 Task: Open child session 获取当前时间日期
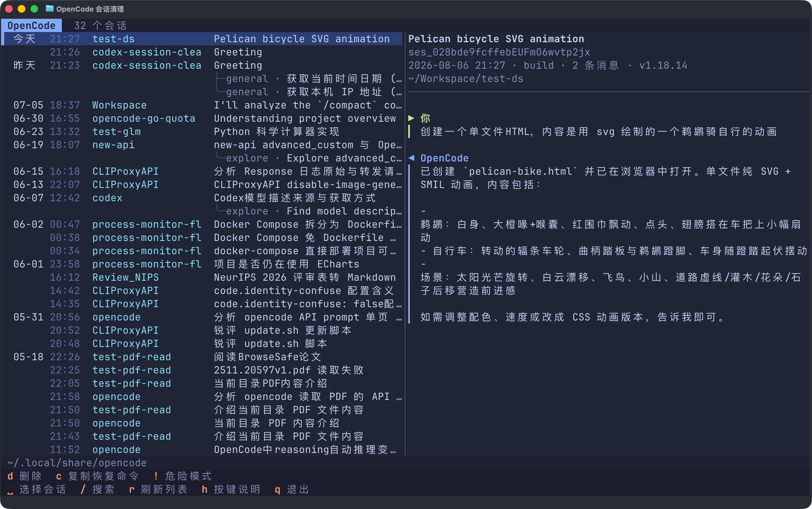tap(309, 79)
